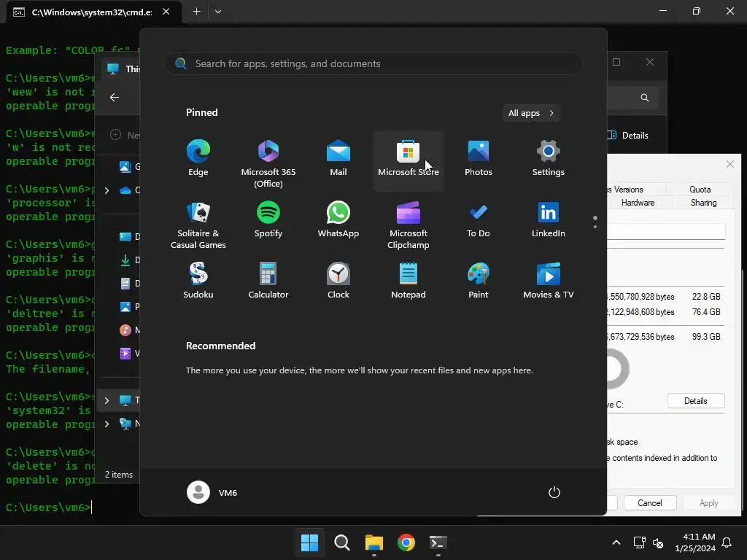Switch to the Sharing tab

click(703, 203)
